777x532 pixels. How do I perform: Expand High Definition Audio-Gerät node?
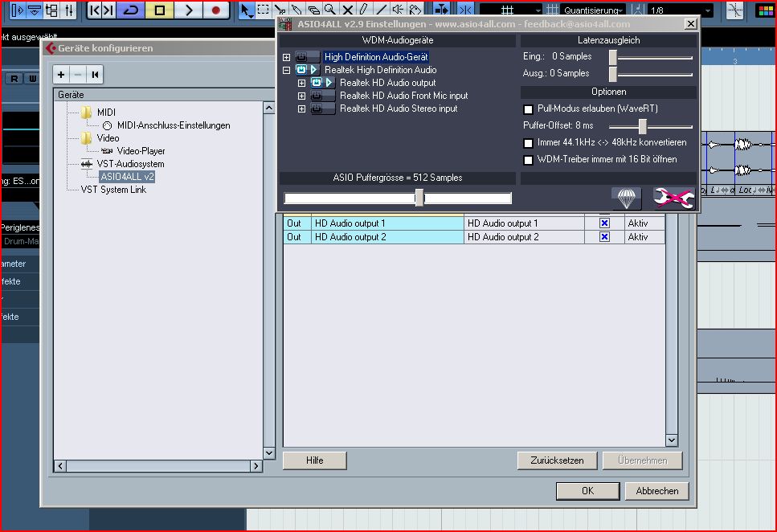point(286,57)
